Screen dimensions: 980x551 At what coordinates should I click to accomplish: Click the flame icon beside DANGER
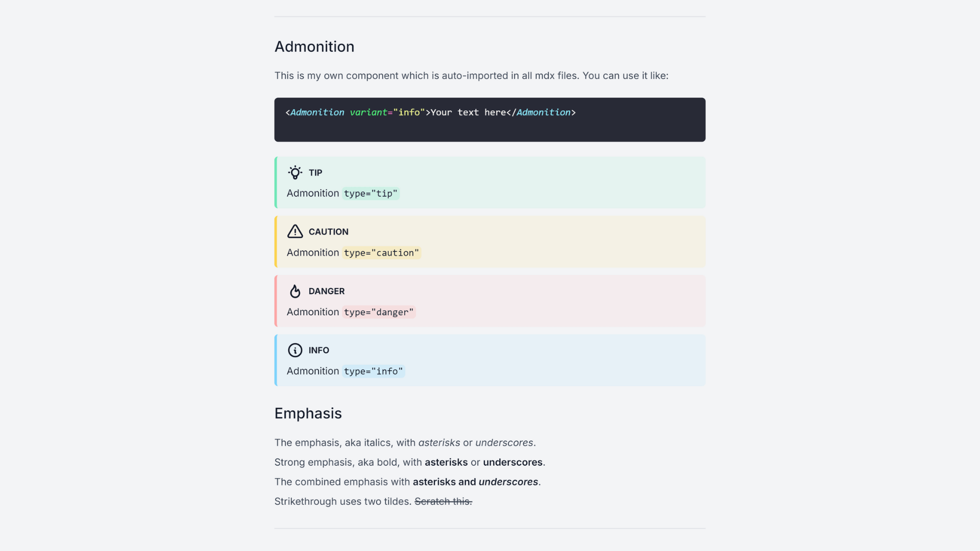pyautogui.click(x=295, y=291)
